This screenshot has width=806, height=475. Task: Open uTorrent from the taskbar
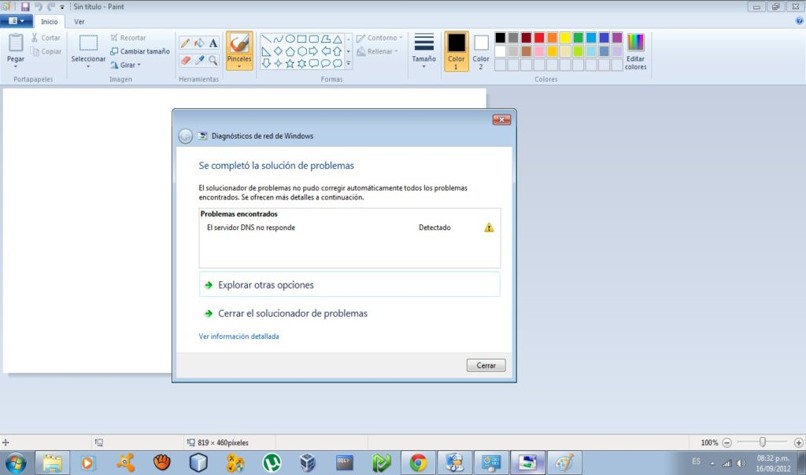click(271, 463)
